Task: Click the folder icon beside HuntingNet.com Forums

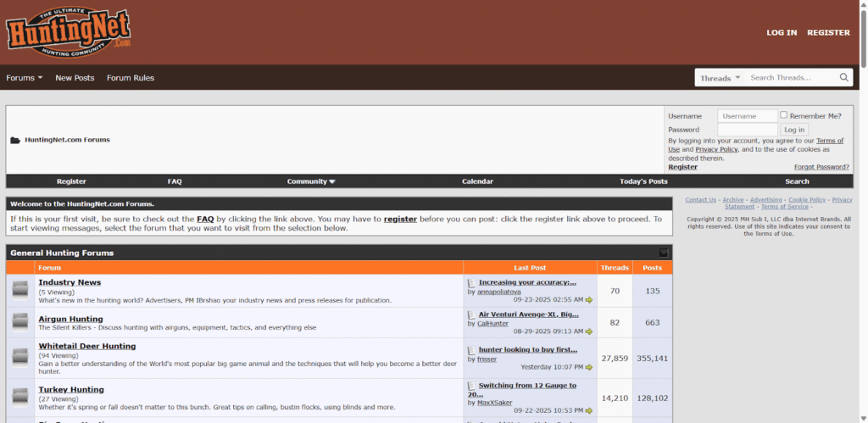Action: (15, 140)
